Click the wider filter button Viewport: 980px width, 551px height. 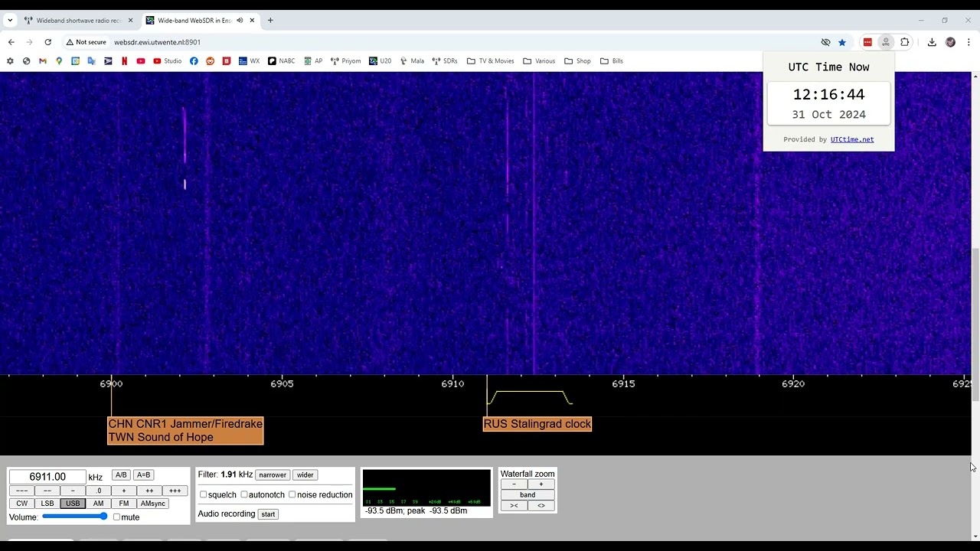point(305,475)
